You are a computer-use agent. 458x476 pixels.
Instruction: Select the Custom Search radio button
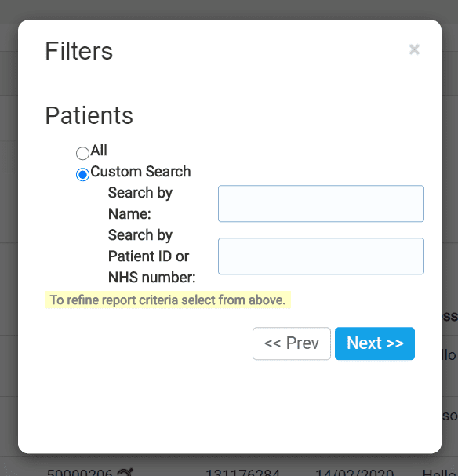click(x=82, y=174)
